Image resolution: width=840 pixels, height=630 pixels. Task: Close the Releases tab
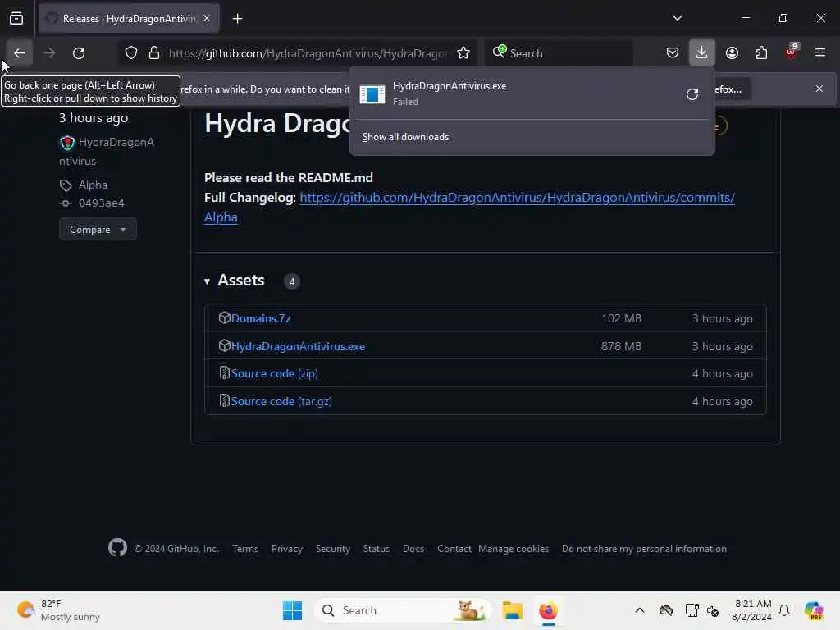click(x=207, y=19)
